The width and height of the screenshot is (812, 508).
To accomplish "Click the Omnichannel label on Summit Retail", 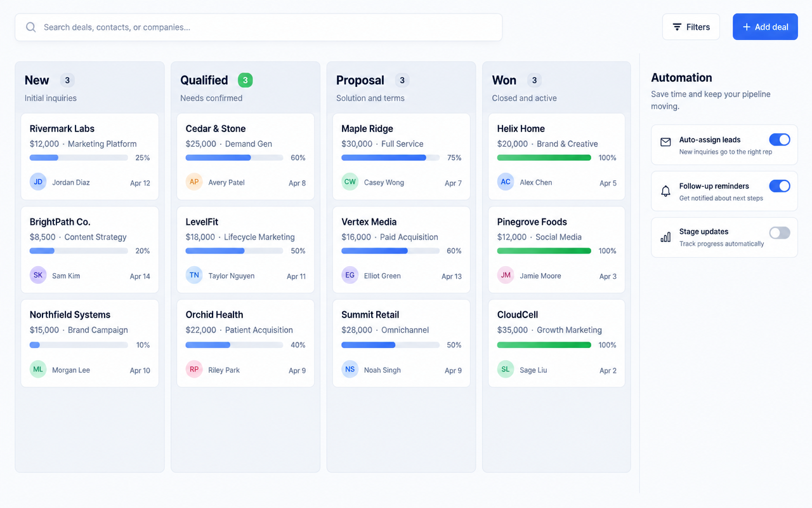I will pyautogui.click(x=405, y=330).
